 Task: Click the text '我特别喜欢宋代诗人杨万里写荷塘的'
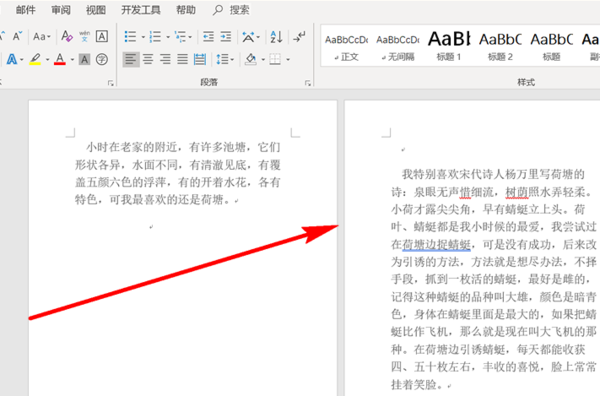493,174
